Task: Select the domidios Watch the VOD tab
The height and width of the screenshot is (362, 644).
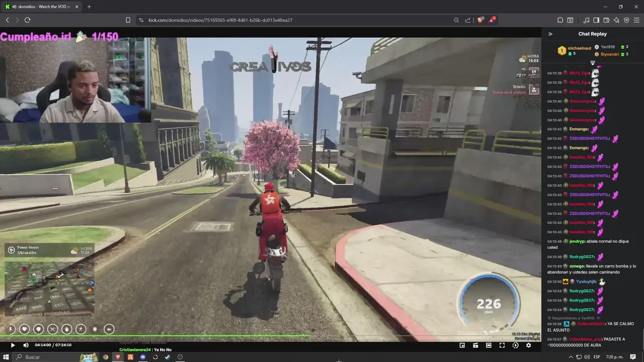Action: point(41,7)
